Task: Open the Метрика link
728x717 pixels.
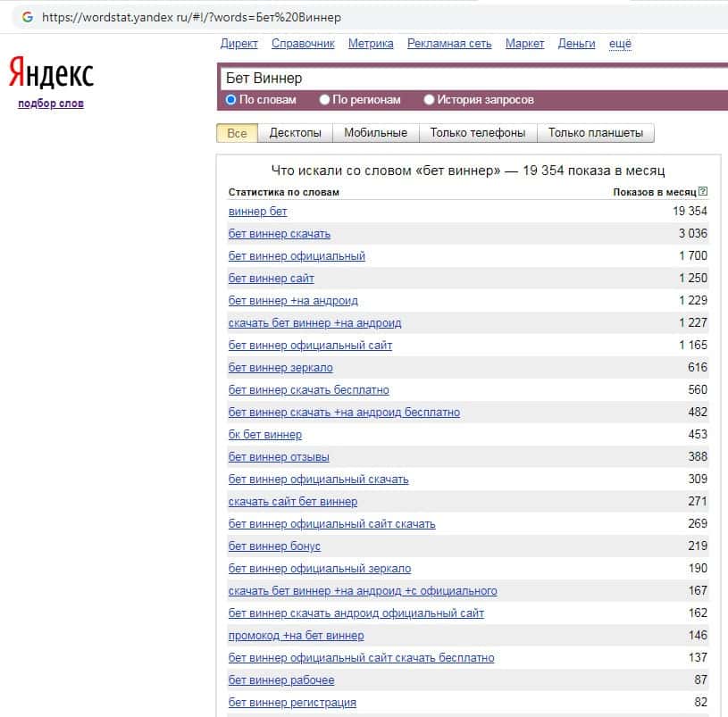Action: pyautogui.click(x=370, y=44)
